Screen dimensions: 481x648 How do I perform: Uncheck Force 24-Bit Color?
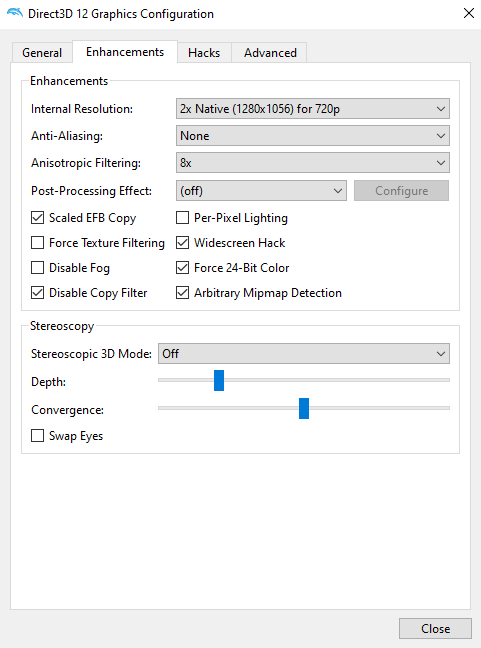pos(183,268)
